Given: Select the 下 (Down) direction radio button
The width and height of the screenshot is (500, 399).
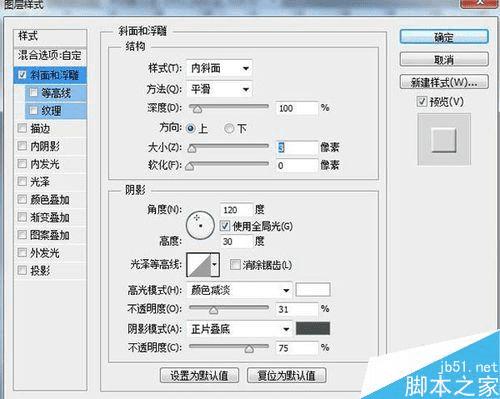Looking at the screenshot, I should pos(229,128).
